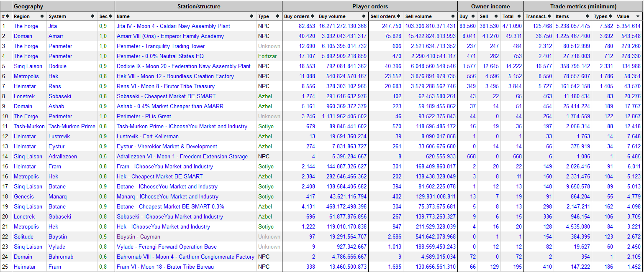Open Perimeter - PI is Great structure
644x272 pixels.
[x=144, y=116]
